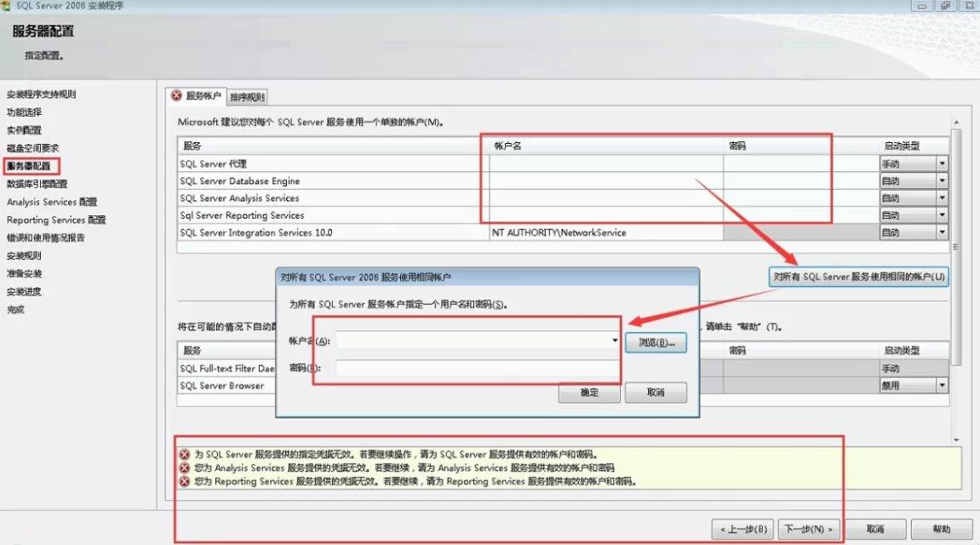Click error icon beside Analysis Services message
This screenshot has width=980, height=545.
(185, 468)
